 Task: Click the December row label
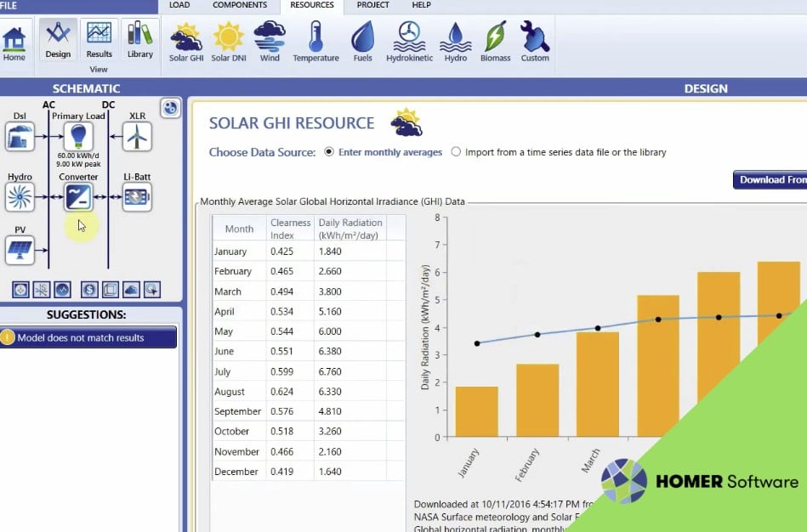(x=236, y=472)
